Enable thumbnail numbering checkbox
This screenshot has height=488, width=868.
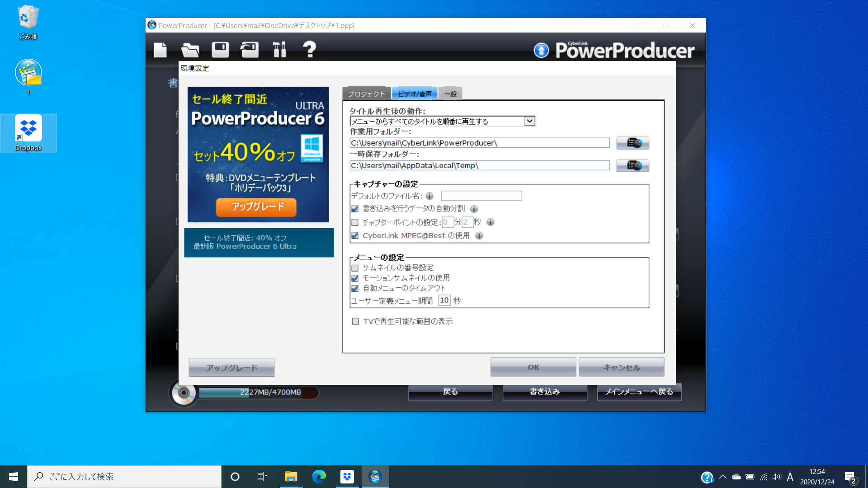(x=355, y=268)
